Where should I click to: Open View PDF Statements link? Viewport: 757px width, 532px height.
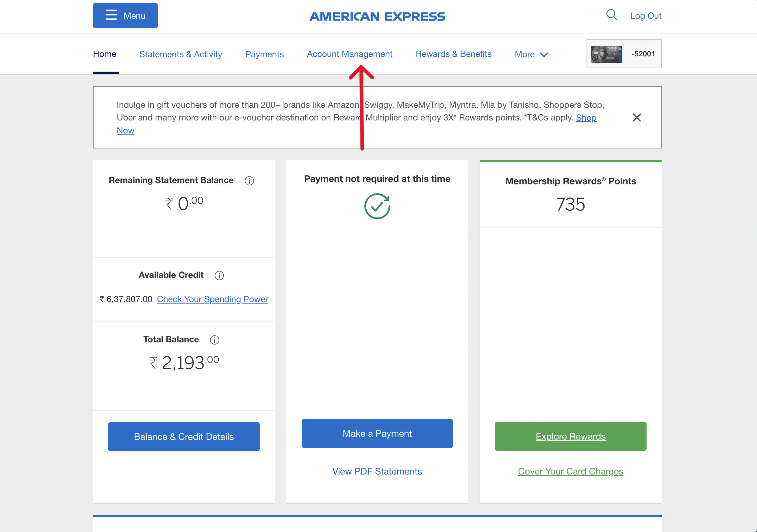click(x=377, y=471)
